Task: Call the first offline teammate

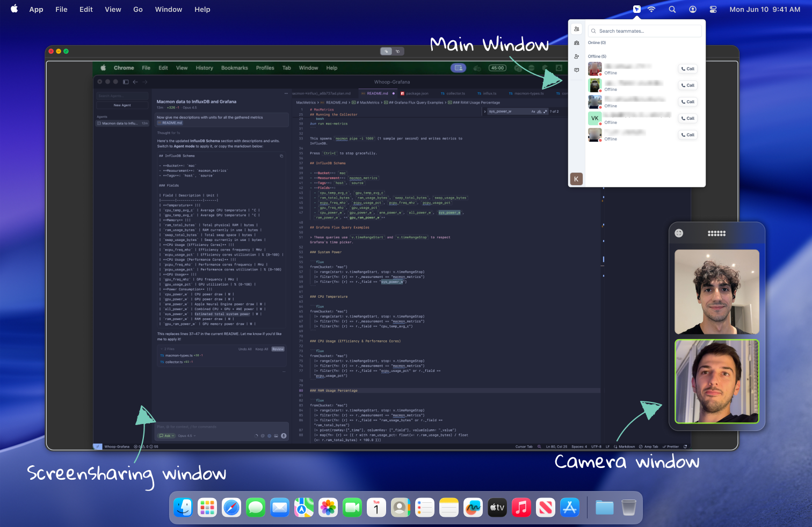Action: pyautogui.click(x=687, y=69)
